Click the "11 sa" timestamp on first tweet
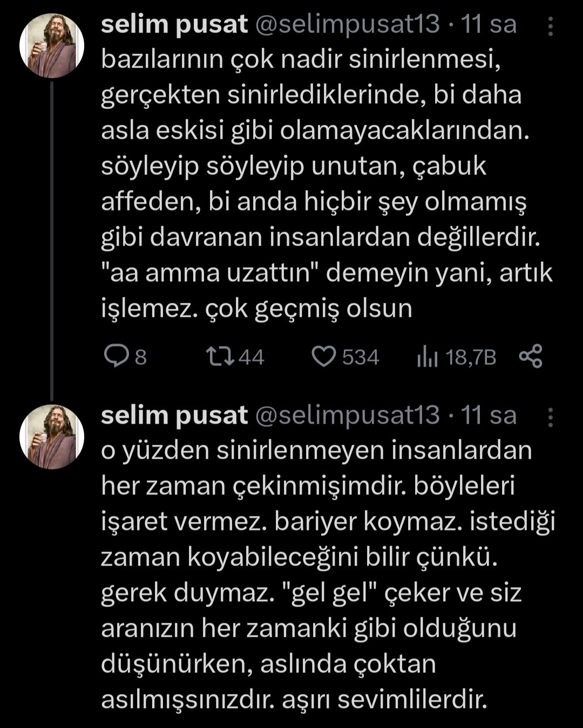The width and height of the screenshot is (583, 728). 489,25
